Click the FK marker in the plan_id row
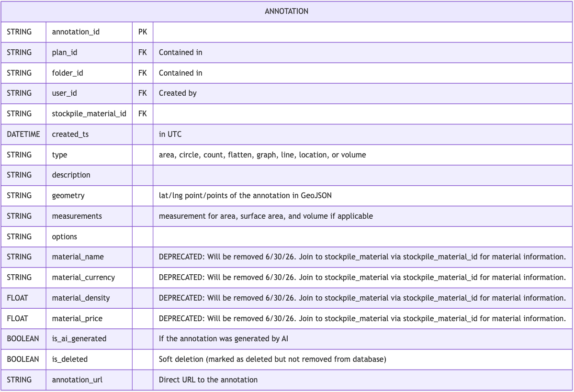 (143, 52)
